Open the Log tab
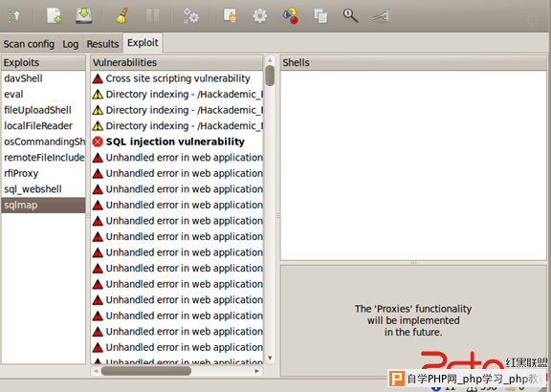 pos(70,44)
